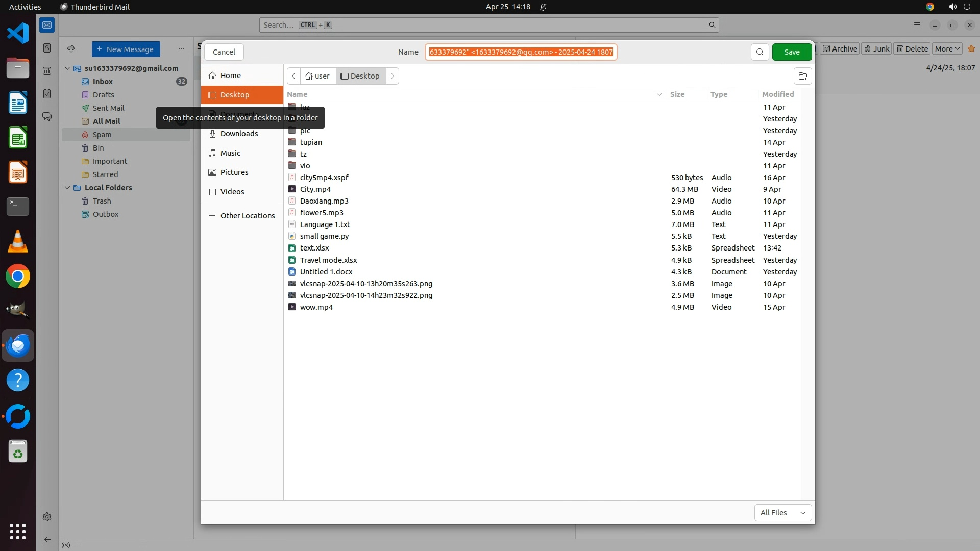Open Thunderbird settings gear icon
980x551 pixels.
tap(47, 517)
